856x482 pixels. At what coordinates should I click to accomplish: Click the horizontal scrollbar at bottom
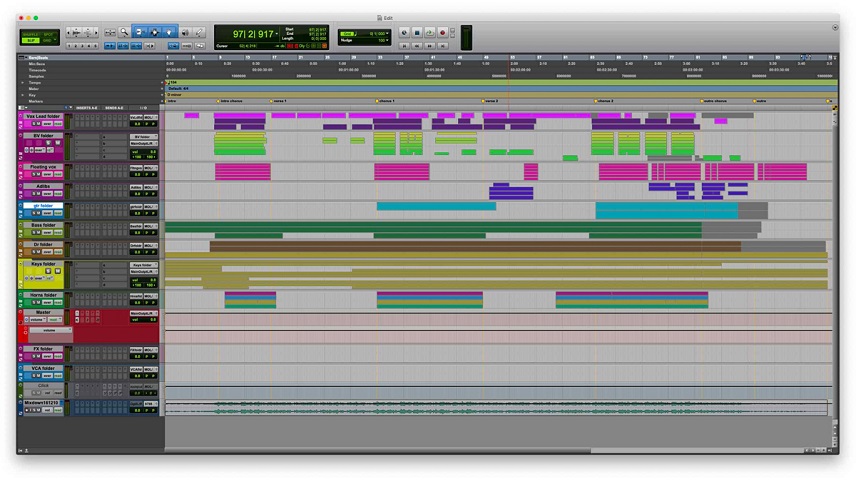pyautogui.click(x=377, y=451)
